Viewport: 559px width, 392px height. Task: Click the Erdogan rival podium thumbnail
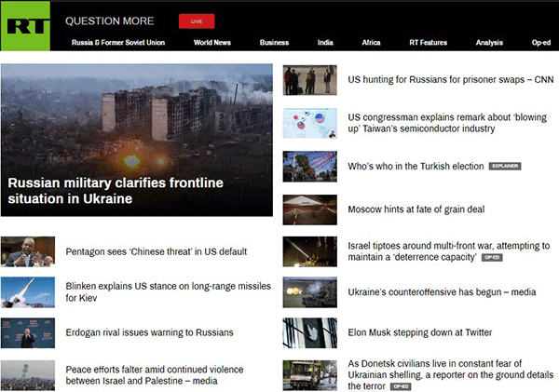[x=28, y=332]
